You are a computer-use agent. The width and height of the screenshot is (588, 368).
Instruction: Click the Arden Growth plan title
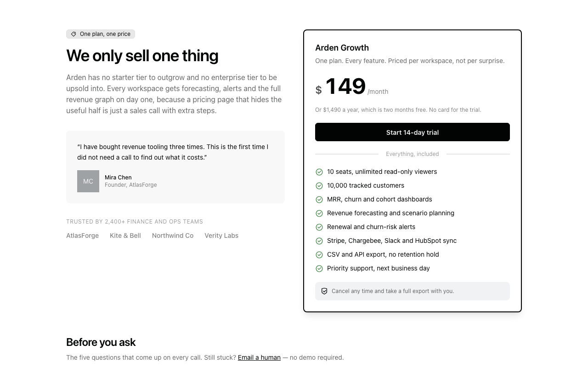coord(342,48)
